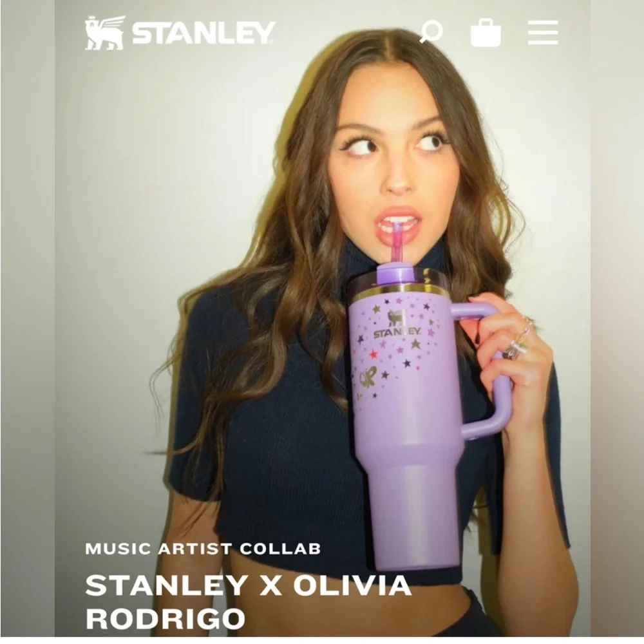Image resolution: width=644 pixels, height=644 pixels.
Task: Click the red star on the tumbler
Action: [373, 354]
